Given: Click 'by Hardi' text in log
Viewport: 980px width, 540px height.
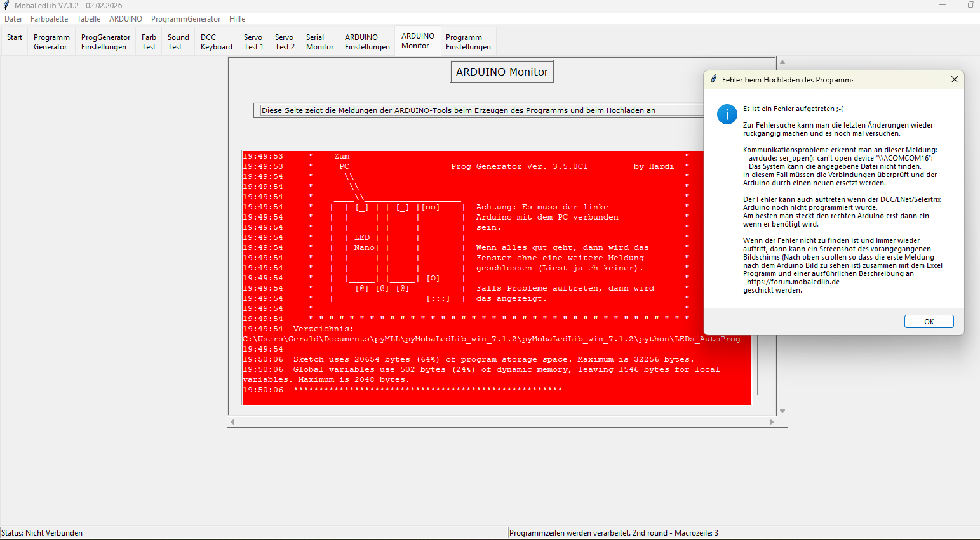Looking at the screenshot, I should 654,166.
